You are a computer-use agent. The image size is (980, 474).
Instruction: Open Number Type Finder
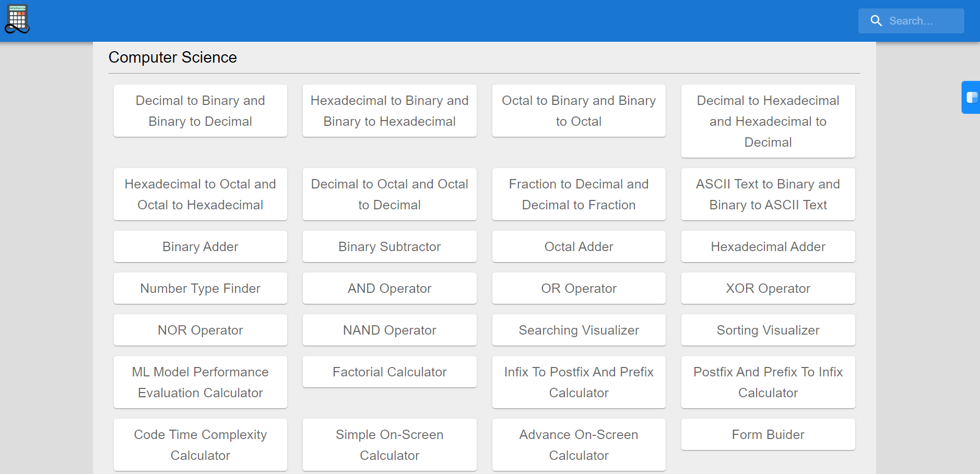pos(200,288)
